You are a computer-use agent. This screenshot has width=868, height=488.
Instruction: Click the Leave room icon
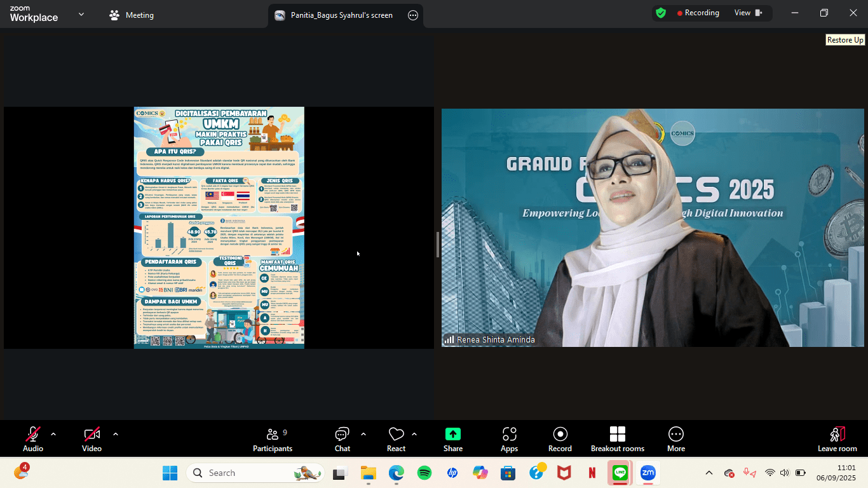(837, 434)
